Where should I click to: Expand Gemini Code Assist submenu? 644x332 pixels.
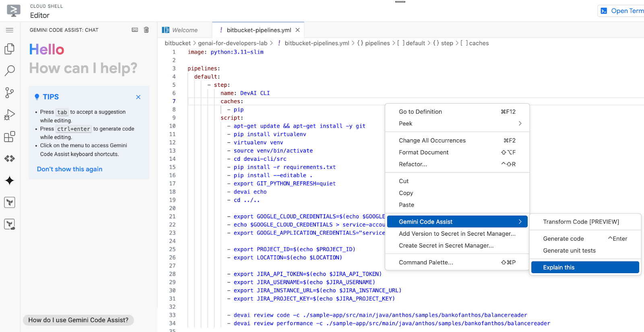point(457,222)
